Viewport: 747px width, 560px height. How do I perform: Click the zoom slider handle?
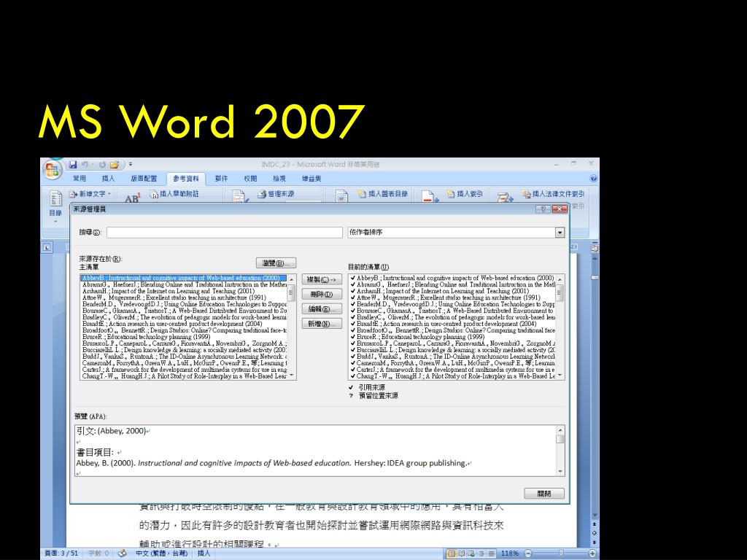pyautogui.click(x=561, y=553)
